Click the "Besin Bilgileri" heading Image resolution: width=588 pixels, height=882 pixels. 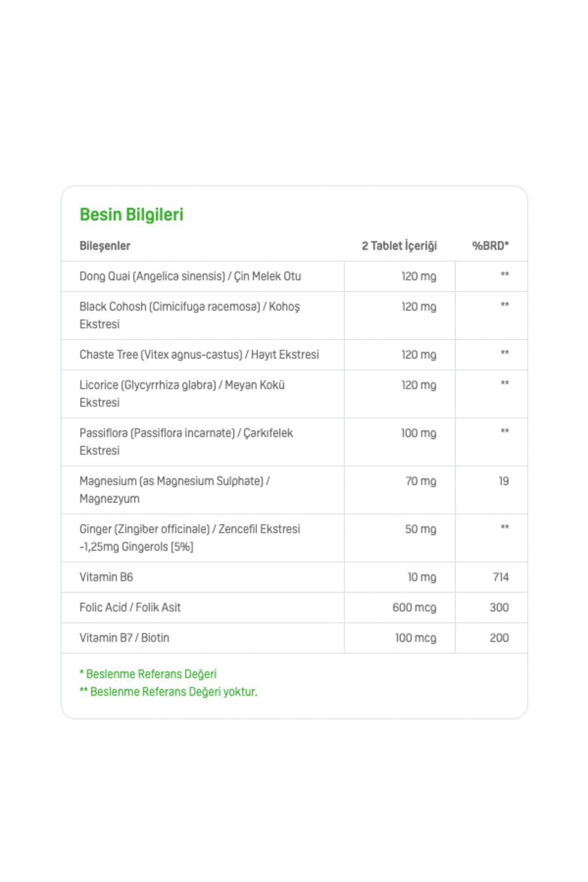pos(131,215)
